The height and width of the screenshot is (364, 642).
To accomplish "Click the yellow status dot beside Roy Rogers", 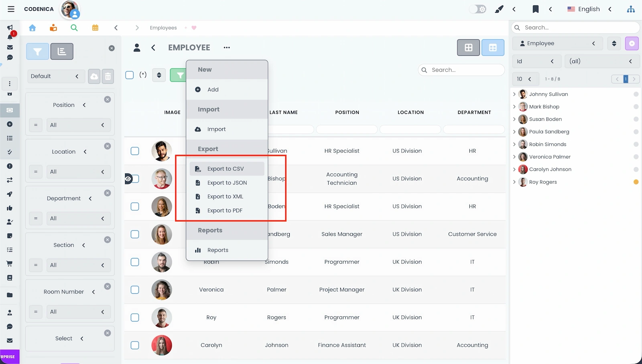I will coord(636,182).
